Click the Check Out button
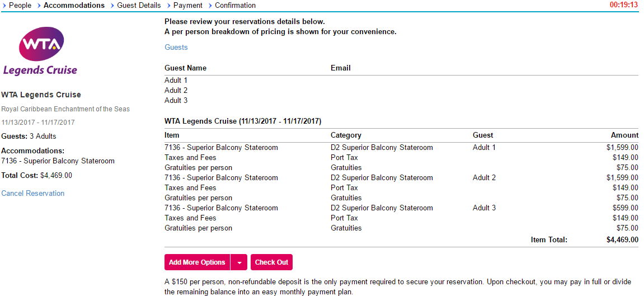Image resolution: width=644 pixels, height=296 pixels. click(271, 262)
